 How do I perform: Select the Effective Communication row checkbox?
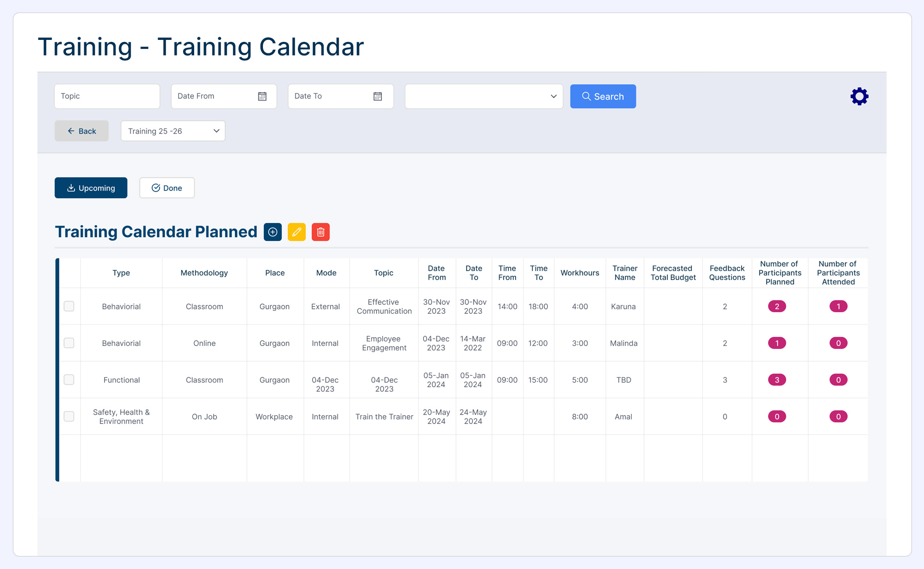pos(69,306)
